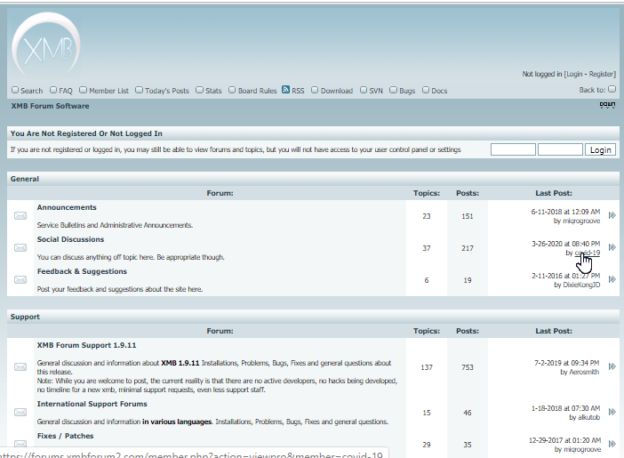Click Announcements forum envelope icon

pos(20,216)
